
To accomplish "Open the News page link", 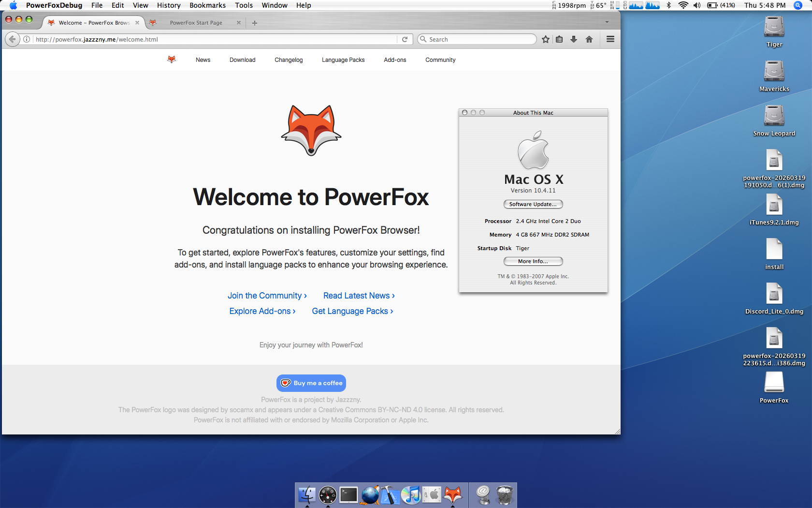I will pos(203,60).
